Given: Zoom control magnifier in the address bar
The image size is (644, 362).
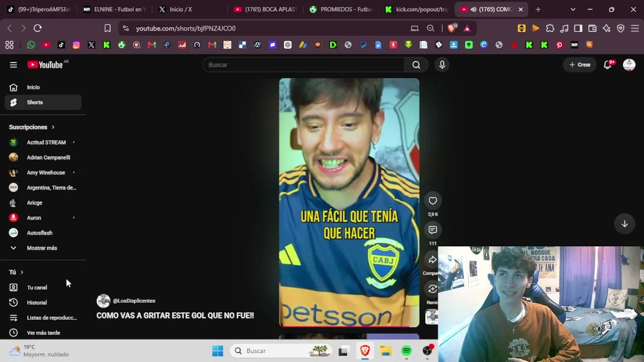Looking at the screenshot, I should pos(431,29).
